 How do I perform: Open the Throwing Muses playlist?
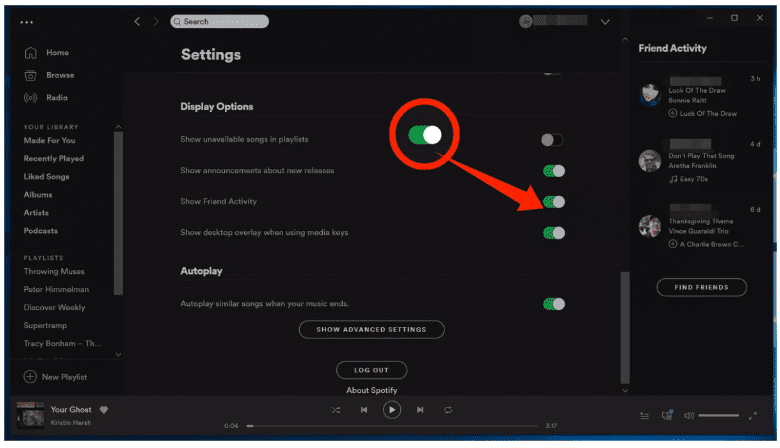54,271
